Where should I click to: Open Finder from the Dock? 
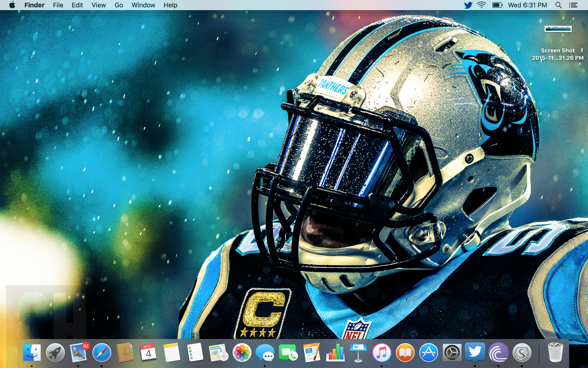32,352
